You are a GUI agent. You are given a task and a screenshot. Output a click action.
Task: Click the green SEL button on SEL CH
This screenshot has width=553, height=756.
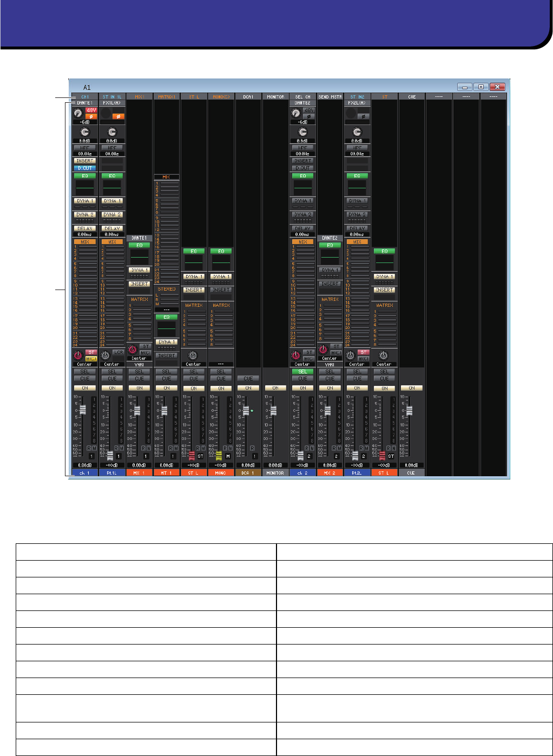[x=302, y=372]
